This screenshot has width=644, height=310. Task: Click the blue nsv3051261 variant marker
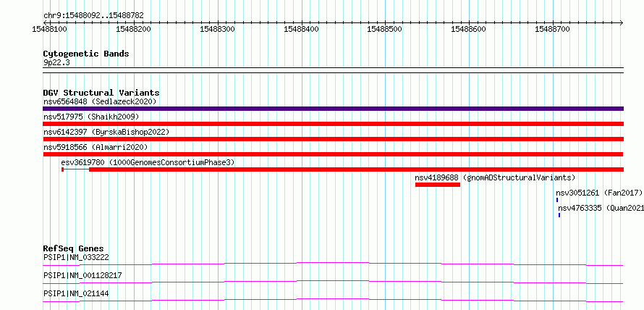click(x=557, y=200)
